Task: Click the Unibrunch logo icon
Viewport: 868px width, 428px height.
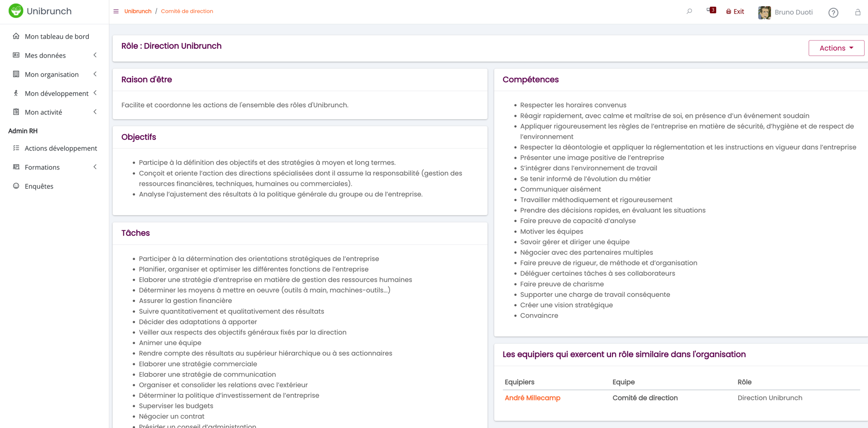Action: click(16, 11)
